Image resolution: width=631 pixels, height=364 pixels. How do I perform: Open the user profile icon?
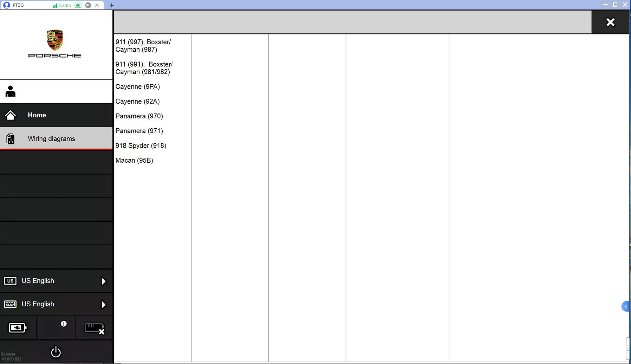click(x=11, y=91)
